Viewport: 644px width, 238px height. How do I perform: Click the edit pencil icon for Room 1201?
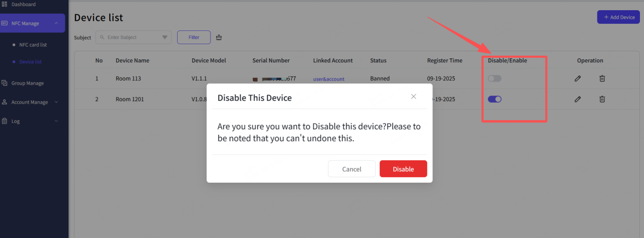tap(578, 99)
